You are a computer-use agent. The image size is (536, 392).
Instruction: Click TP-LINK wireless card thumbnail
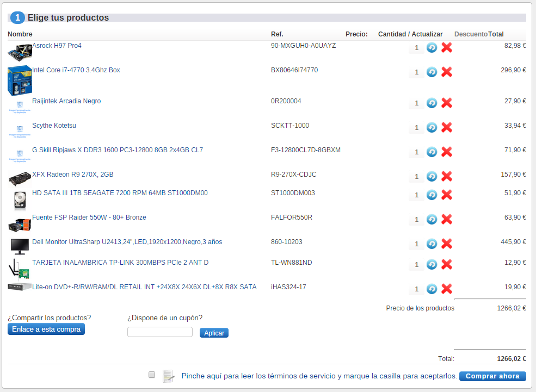click(19, 269)
